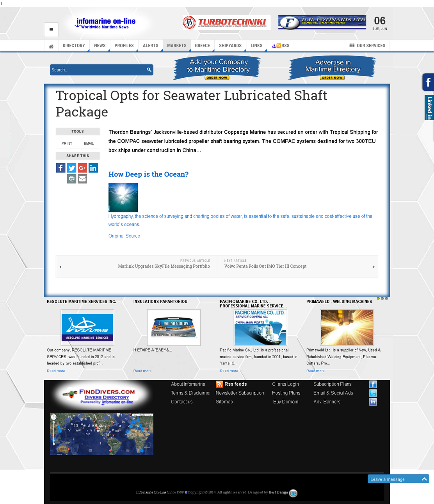Open the Facebook side tab
This screenshot has height=504, width=434.
coord(428,82)
